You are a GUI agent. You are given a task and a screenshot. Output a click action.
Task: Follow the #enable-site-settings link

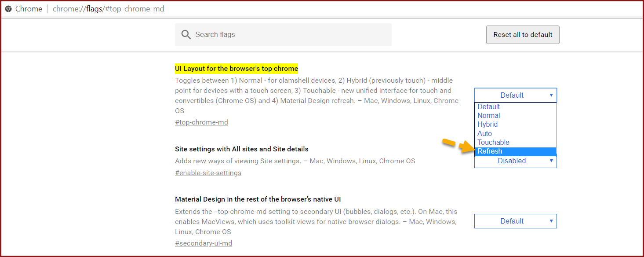click(x=208, y=173)
